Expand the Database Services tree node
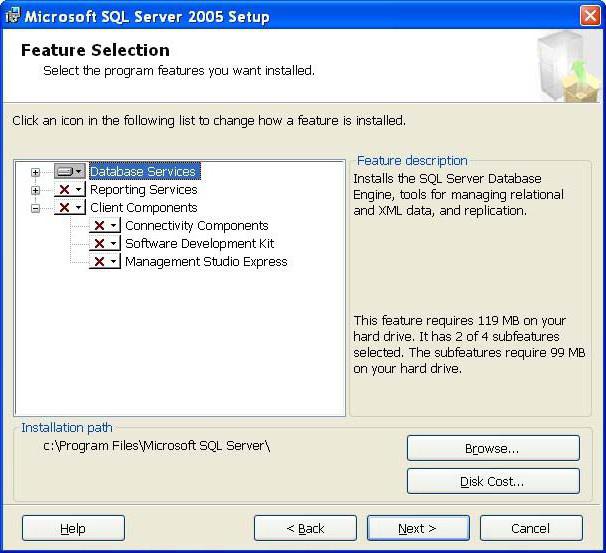 [36, 172]
